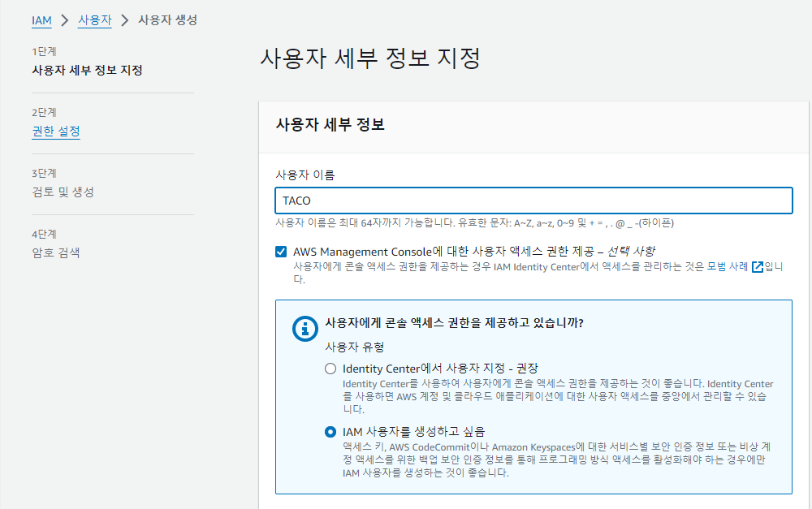The image size is (812, 509).
Task: Open step 2 권한 설정 link
Action: [56, 131]
